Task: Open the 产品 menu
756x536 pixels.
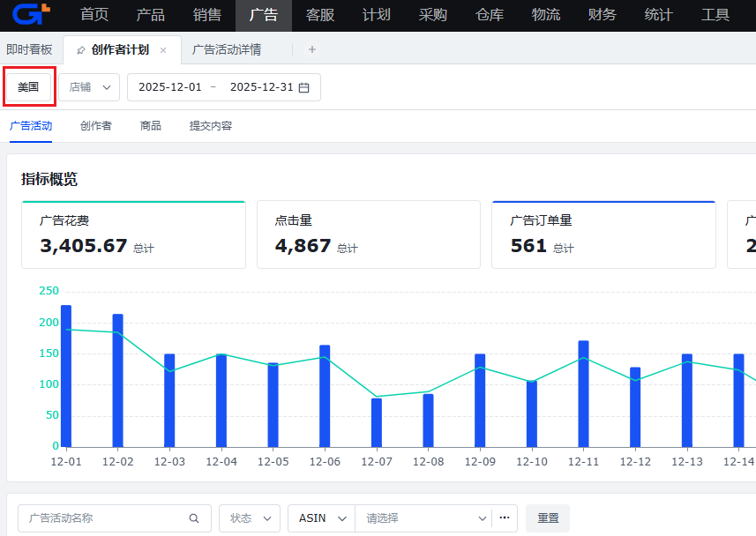Action: pyautogui.click(x=151, y=15)
